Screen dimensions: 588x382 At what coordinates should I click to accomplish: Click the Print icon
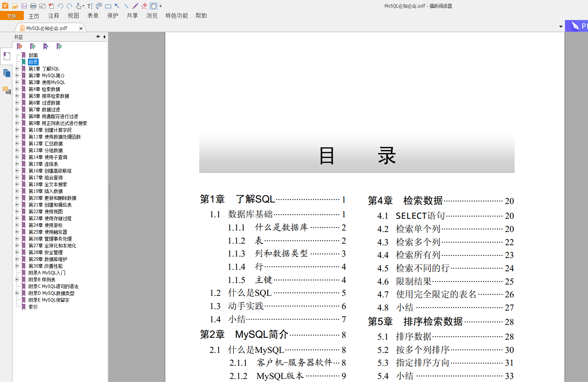pyautogui.click(x=33, y=6)
